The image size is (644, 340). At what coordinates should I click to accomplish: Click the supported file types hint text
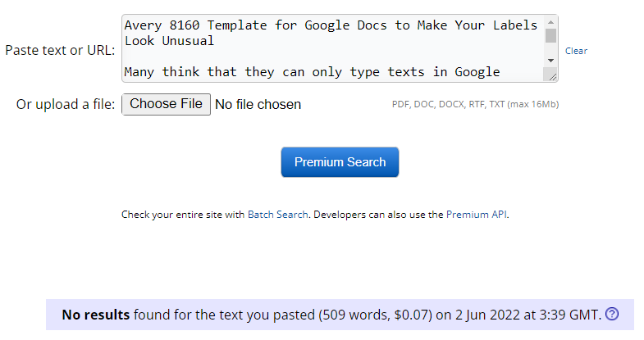pyautogui.click(x=476, y=104)
